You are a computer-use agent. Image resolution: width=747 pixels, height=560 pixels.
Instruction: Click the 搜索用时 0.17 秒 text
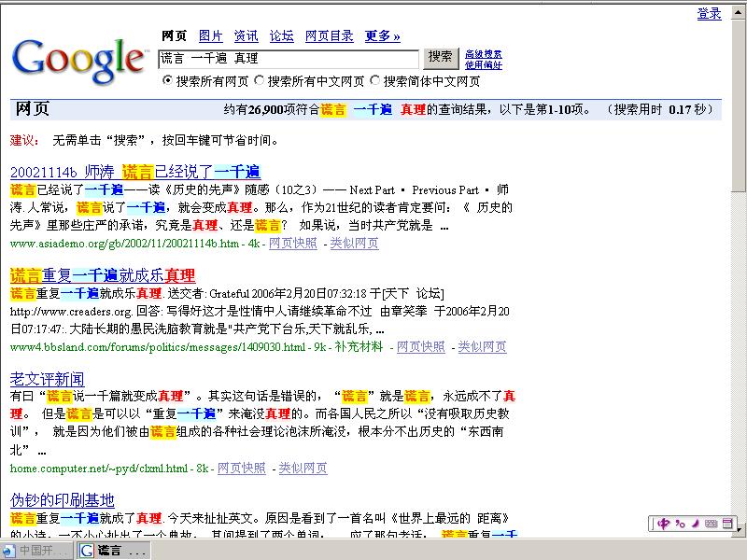click(x=661, y=109)
